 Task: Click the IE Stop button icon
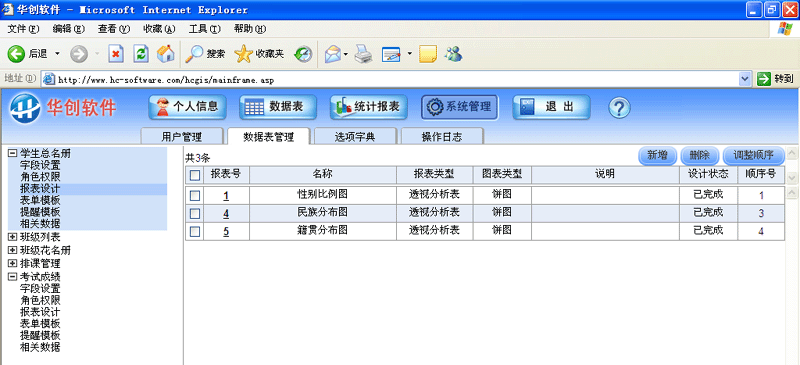(x=116, y=54)
